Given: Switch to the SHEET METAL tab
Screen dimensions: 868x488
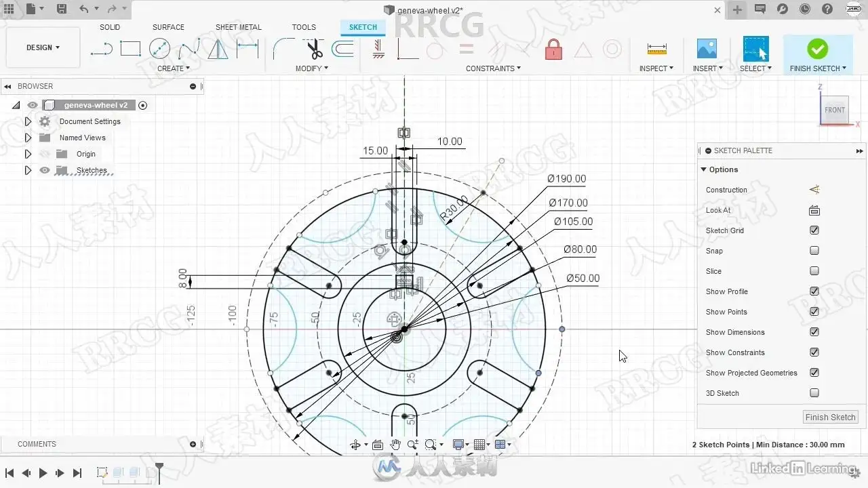Looking at the screenshot, I should tap(239, 27).
